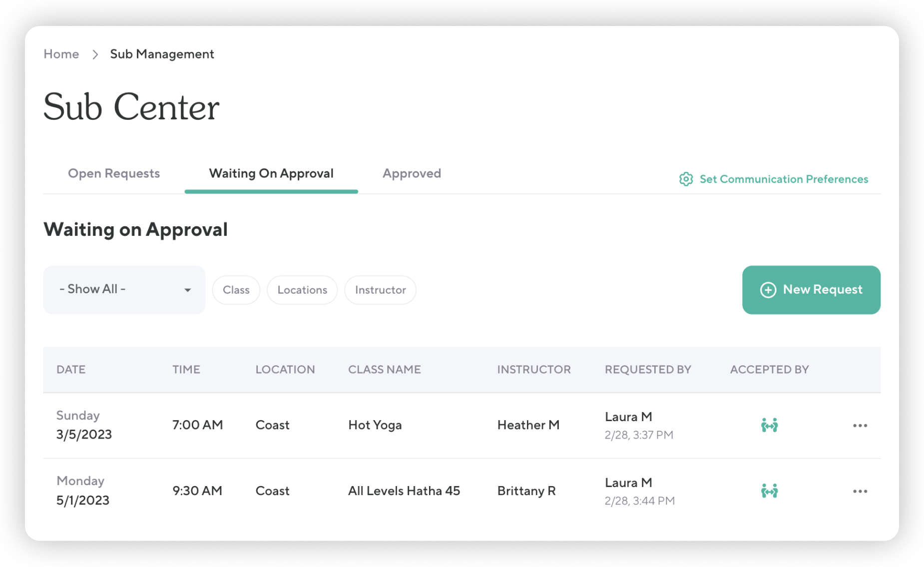This screenshot has height=567, width=924.
Task: Click the accepted-by people icon for Hot Yoga
Action: [x=769, y=425]
